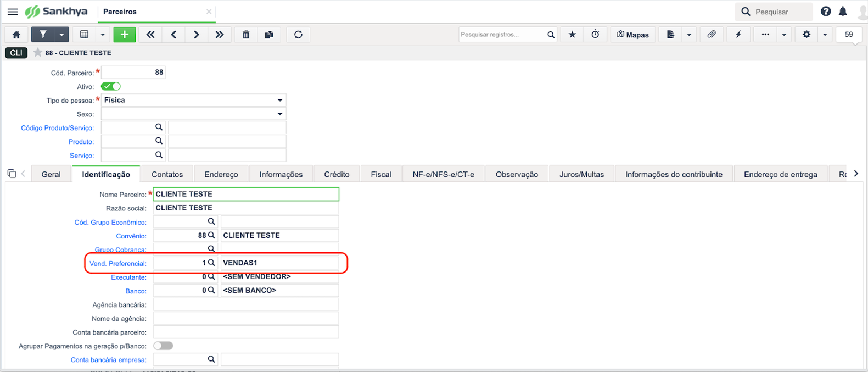The width and height of the screenshot is (868, 372).
Task: Switch to the Geral tab
Action: coord(51,174)
